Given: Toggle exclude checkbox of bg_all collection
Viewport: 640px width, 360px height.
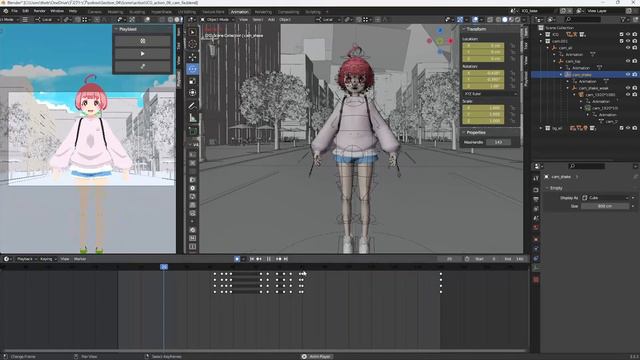Looking at the screenshot, I should [621, 128].
